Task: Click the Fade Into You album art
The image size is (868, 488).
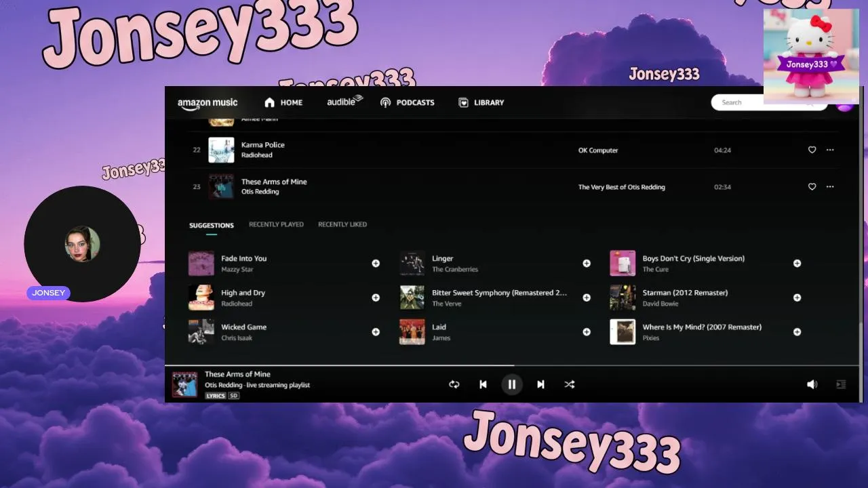Action: coord(201,263)
